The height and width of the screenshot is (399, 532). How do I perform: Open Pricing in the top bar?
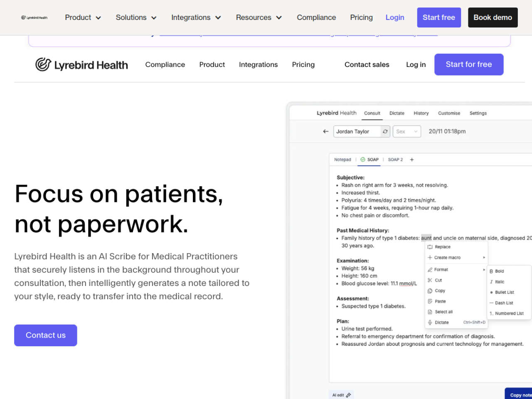tap(361, 17)
